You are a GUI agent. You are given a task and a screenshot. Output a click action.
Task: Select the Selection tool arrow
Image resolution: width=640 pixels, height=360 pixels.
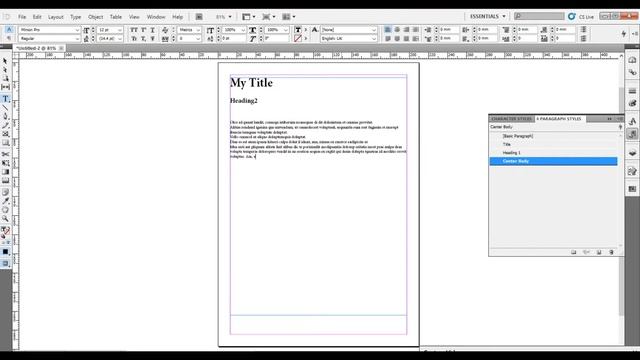[x=5, y=61]
